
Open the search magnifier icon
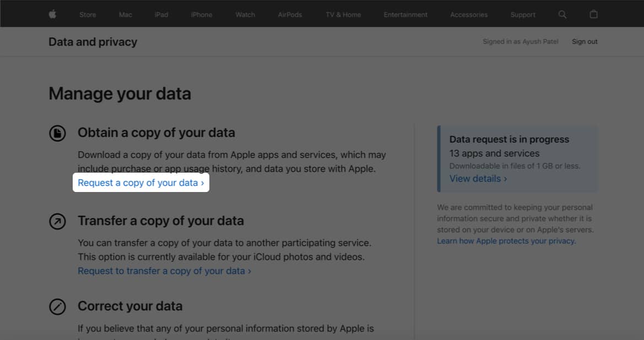[x=562, y=14]
